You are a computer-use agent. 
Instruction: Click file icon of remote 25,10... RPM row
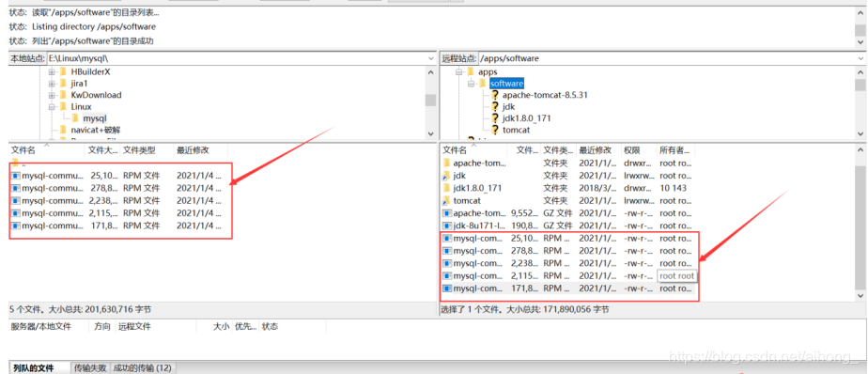point(447,239)
